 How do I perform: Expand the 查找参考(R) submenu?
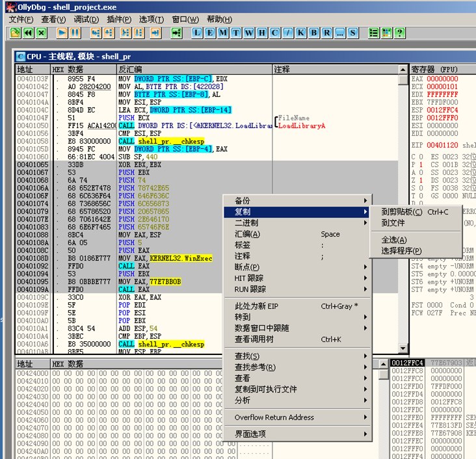pos(255,367)
